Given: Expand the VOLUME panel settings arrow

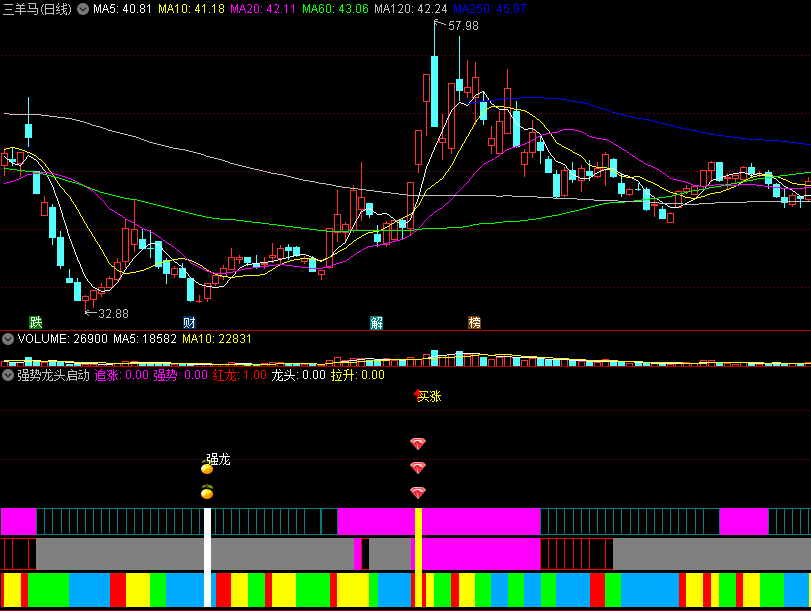Looking at the screenshot, I should click(x=8, y=339).
